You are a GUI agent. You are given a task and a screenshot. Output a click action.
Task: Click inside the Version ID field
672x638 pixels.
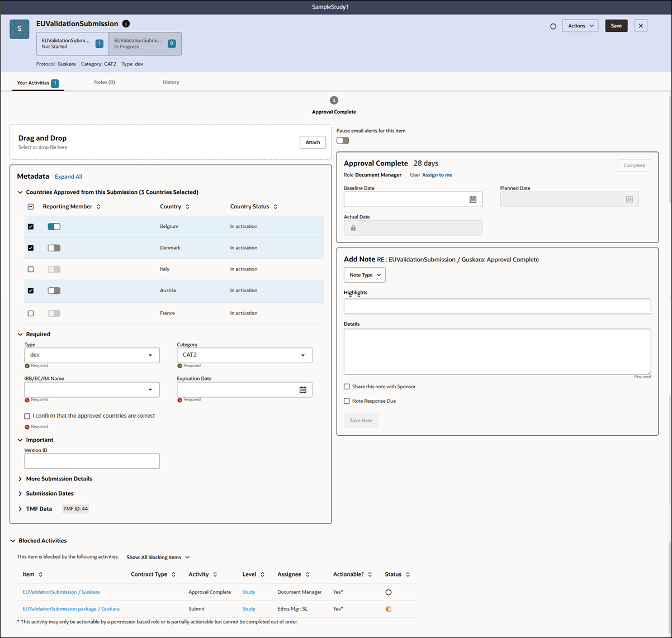point(91,460)
